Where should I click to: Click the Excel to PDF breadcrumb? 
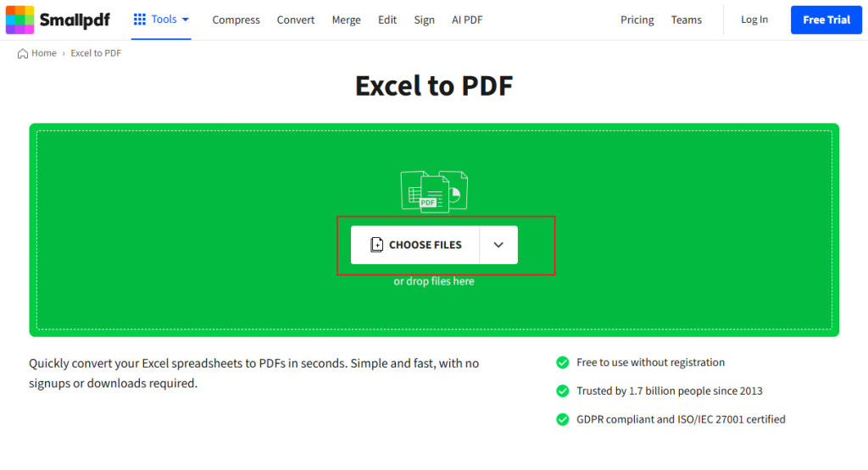96,53
